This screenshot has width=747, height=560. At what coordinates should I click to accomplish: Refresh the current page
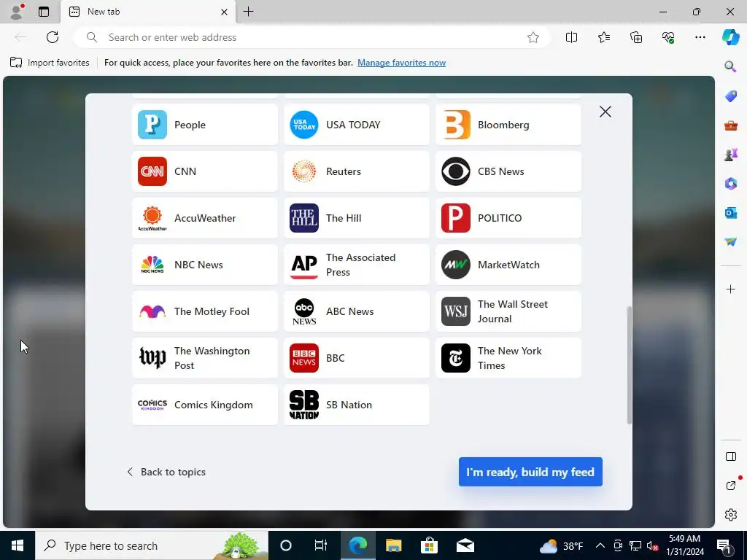[53, 37]
